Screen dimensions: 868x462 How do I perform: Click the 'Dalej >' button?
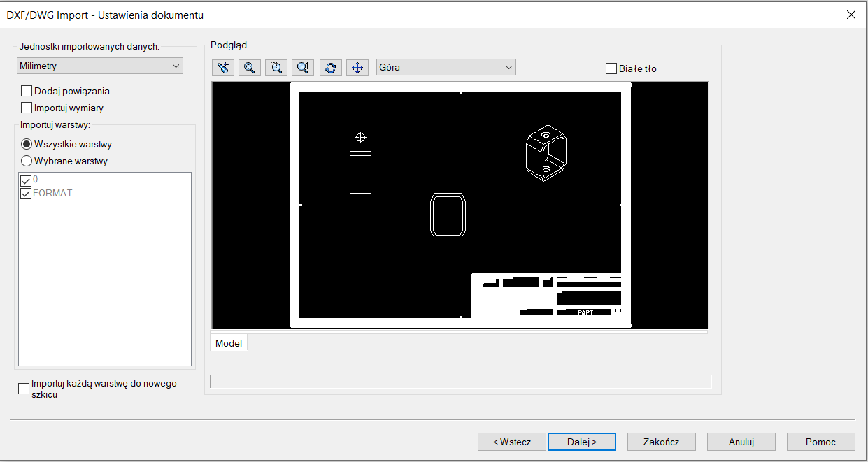pyautogui.click(x=581, y=442)
